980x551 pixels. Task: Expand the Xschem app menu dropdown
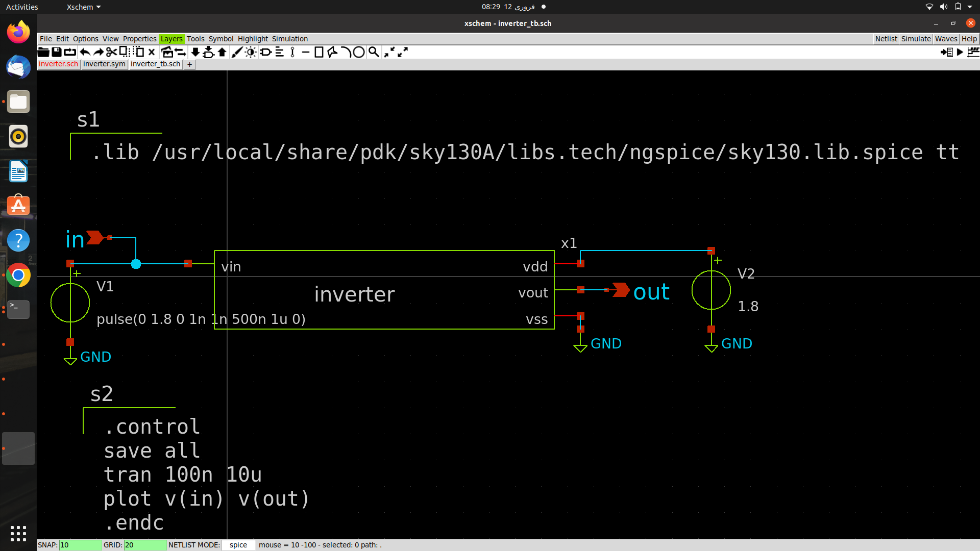(83, 7)
